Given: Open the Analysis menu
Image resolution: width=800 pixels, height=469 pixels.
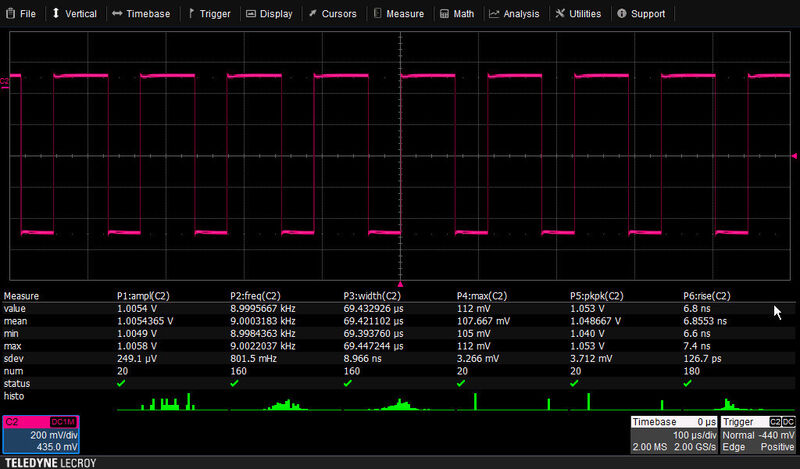Looking at the screenshot, I should 514,14.
